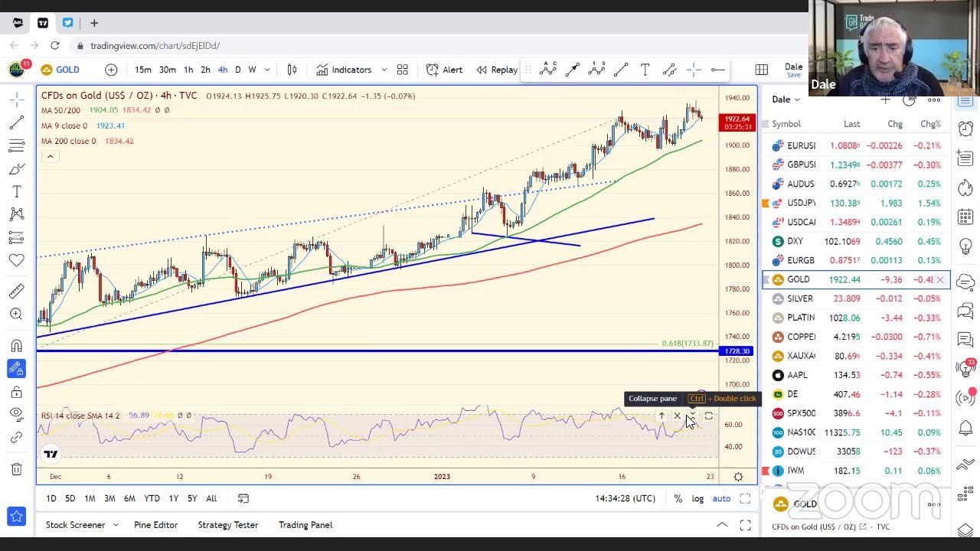Click the star favorites toolbar button
The width and height of the screenshot is (980, 551).
click(x=16, y=517)
